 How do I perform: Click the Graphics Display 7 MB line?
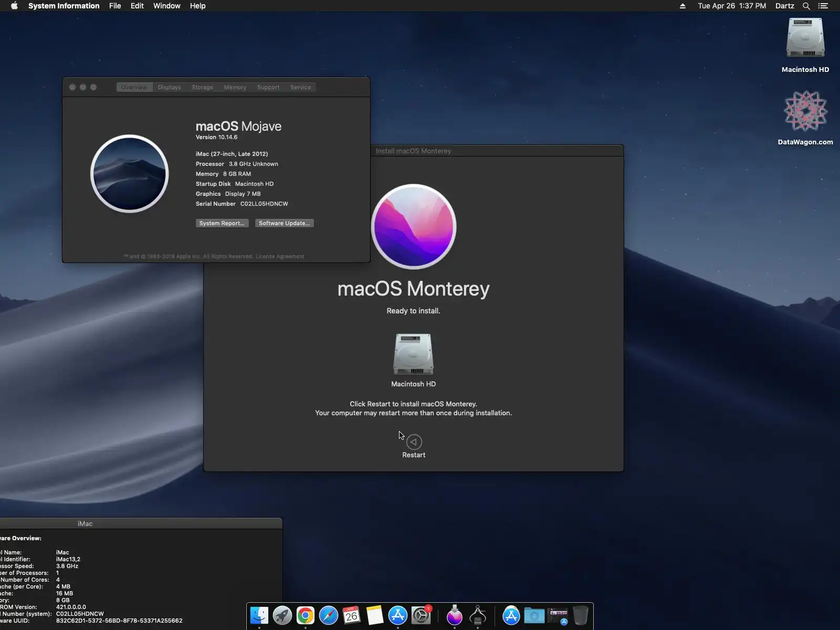coord(228,194)
